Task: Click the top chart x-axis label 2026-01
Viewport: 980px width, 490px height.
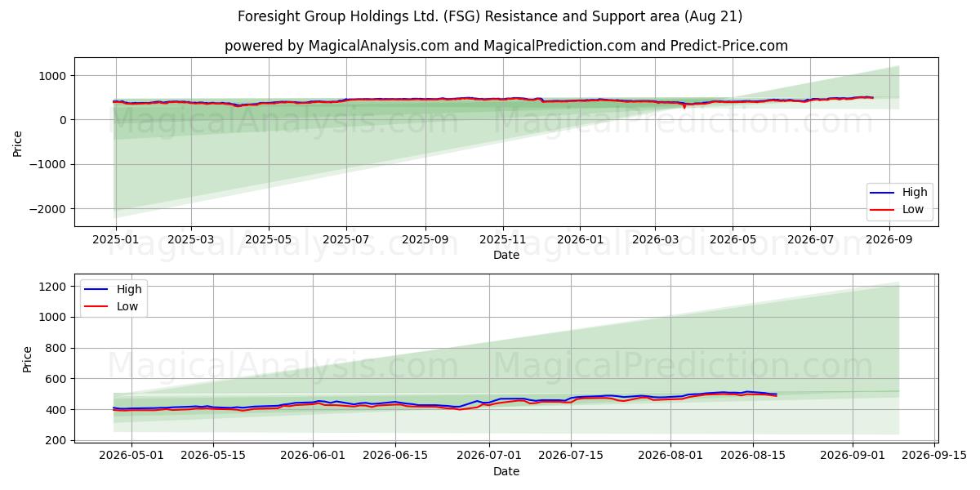Action: (x=581, y=240)
